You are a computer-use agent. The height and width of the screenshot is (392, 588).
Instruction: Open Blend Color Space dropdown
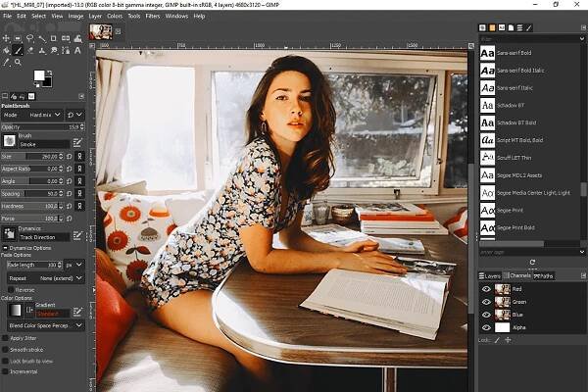click(43, 324)
